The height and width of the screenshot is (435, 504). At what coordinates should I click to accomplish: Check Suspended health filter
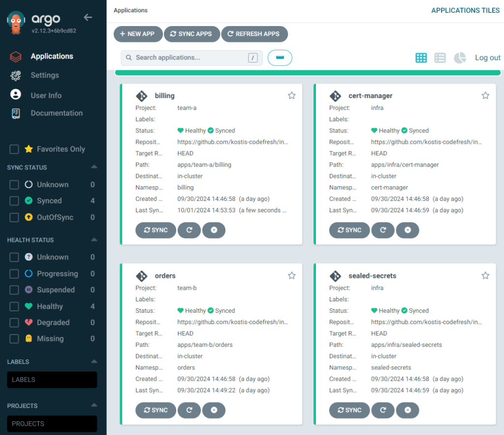point(14,290)
